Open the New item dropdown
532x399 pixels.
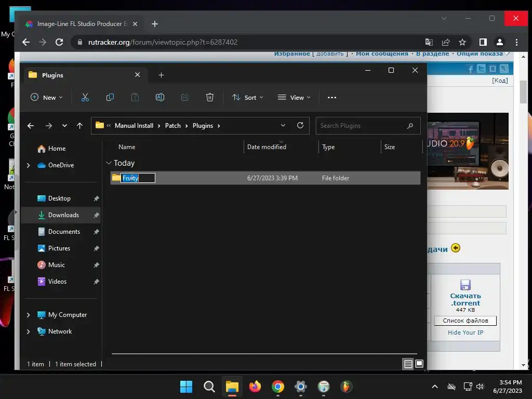click(46, 97)
